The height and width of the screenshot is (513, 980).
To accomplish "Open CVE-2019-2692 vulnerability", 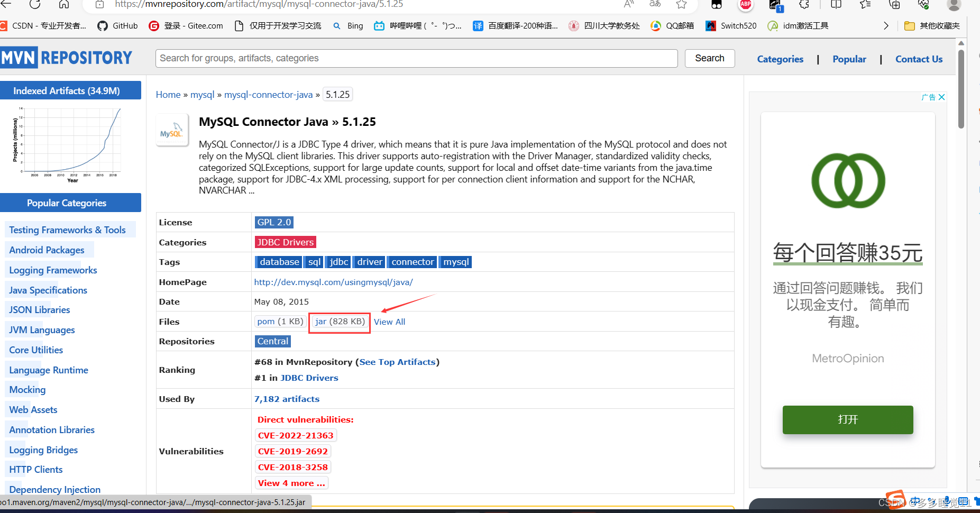I will (293, 451).
